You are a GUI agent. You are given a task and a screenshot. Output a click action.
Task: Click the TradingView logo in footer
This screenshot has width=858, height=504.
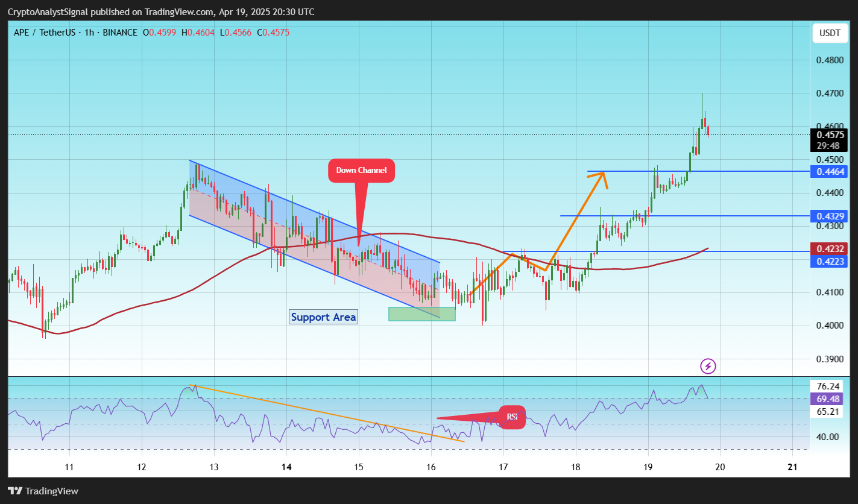(43, 491)
